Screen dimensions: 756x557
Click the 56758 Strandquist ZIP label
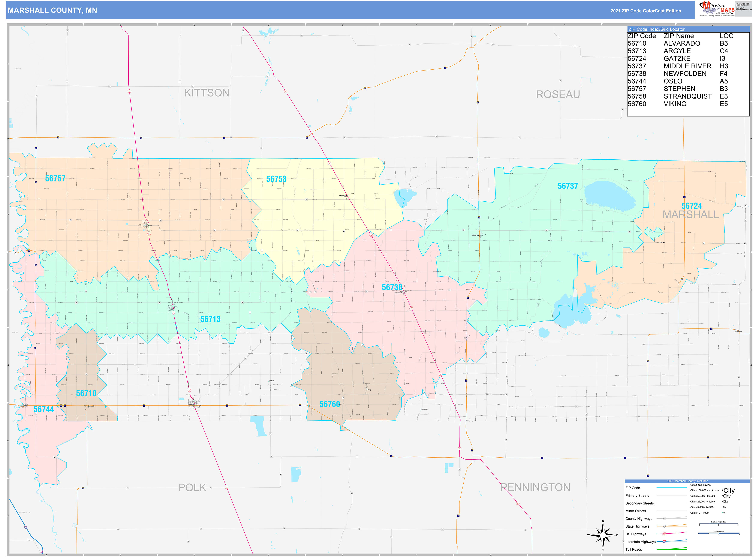276,179
